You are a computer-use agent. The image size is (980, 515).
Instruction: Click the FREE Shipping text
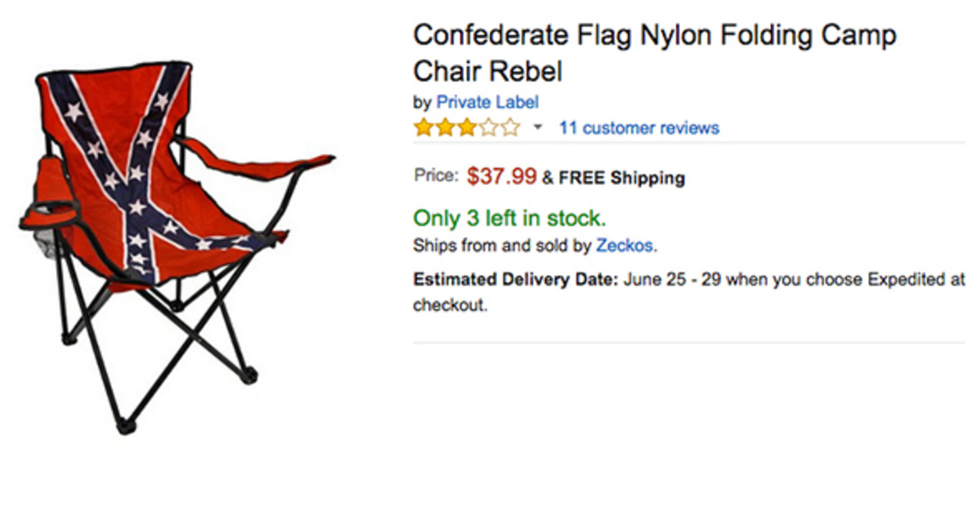[x=621, y=178]
